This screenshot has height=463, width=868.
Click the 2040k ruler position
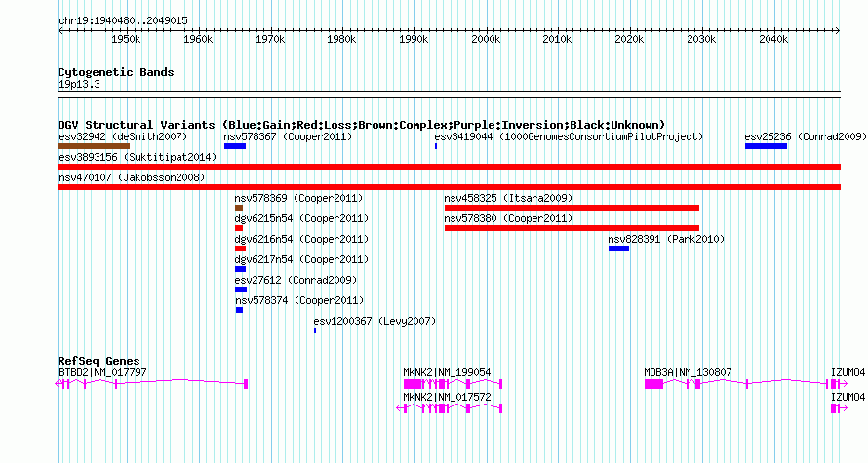click(773, 40)
